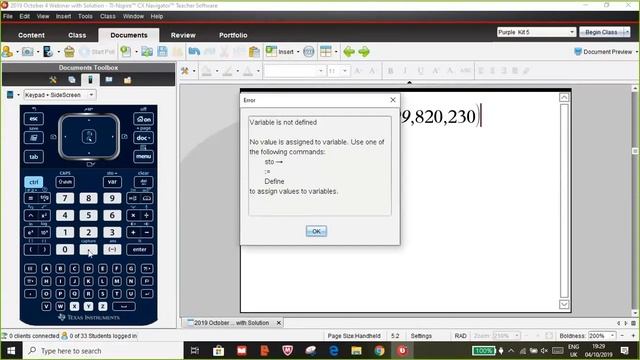Open the Insert menu
640x360 pixels.
click(63, 16)
